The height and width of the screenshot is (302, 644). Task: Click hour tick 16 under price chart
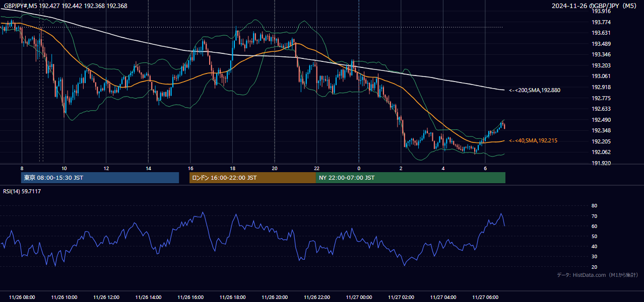point(190,168)
